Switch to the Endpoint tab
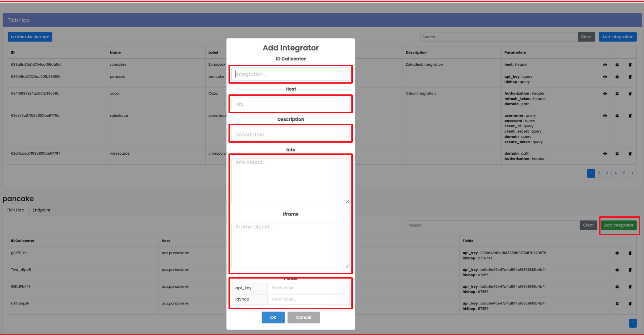Image resolution: width=644 pixels, height=336 pixels. pyautogui.click(x=41, y=210)
